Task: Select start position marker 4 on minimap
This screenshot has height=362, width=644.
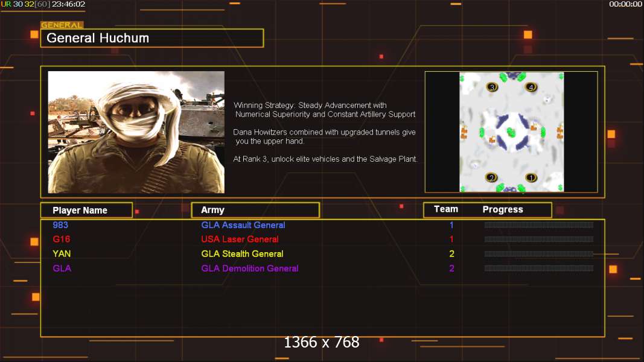Action: tap(531, 87)
